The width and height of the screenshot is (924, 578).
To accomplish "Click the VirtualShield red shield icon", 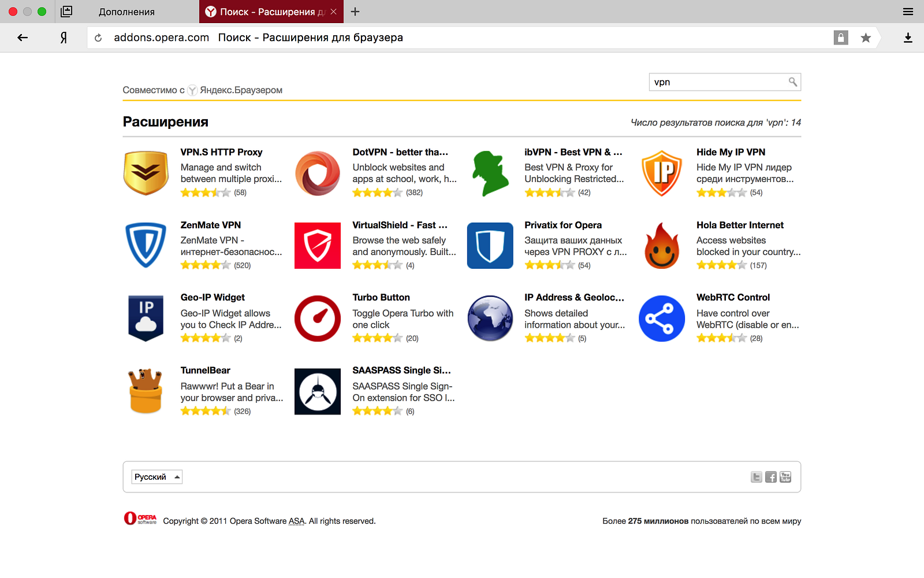I will (318, 246).
